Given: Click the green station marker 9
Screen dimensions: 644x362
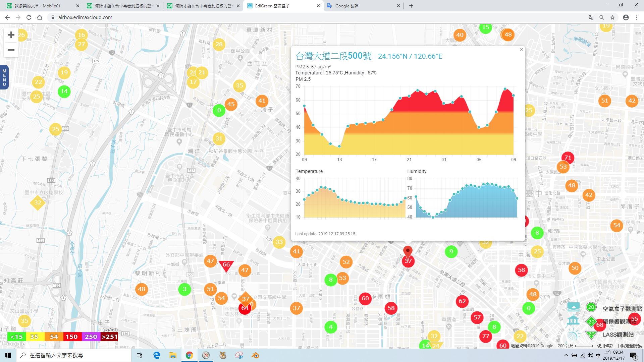Looking at the screenshot, I should (x=451, y=251).
